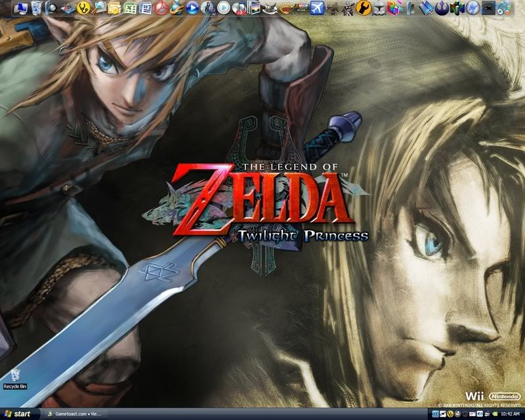The height and width of the screenshot is (420, 525).
Task: Open the Windows Start menu
Action: pos(18,414)
